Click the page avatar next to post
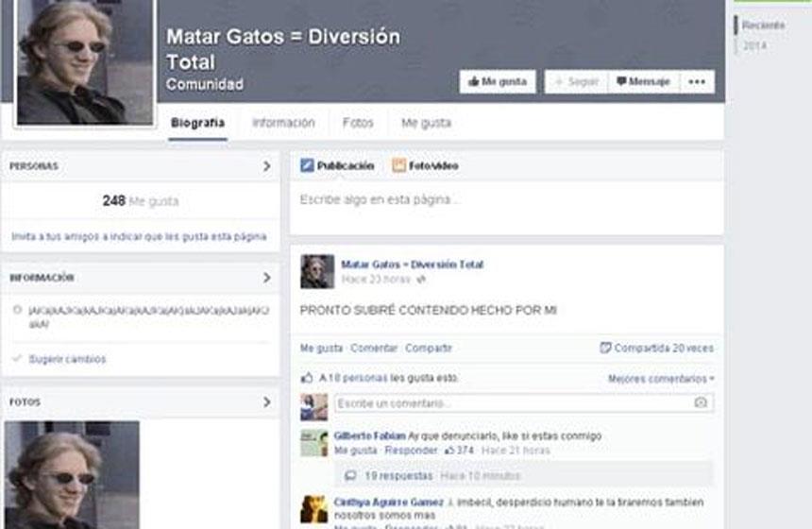The height and width of the screenshot is (529, 812). tap(317, 271)
